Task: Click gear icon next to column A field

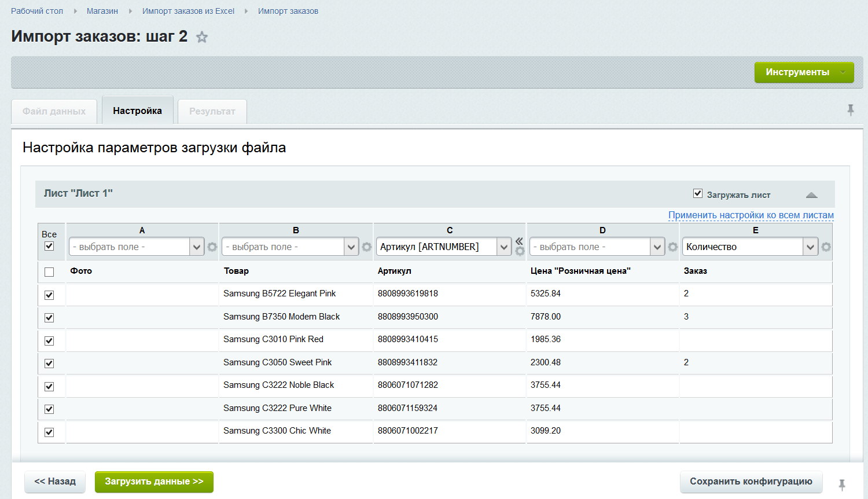Action: tap(212, 247)
